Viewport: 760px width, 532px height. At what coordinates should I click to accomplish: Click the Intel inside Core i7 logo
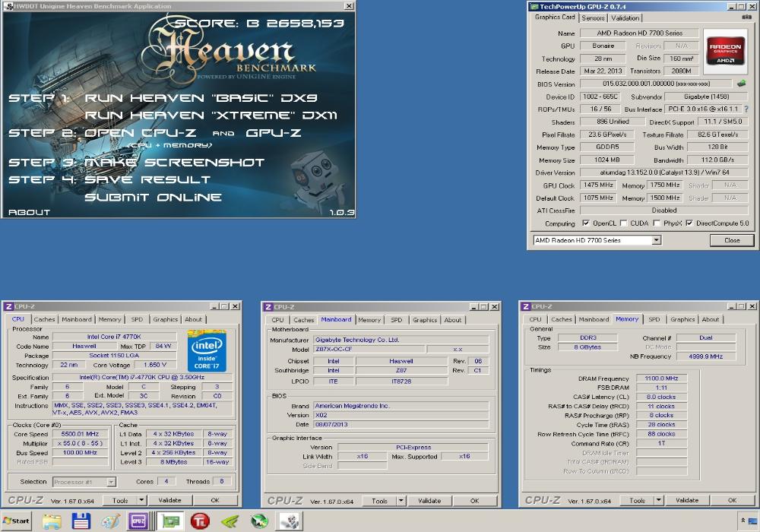pos(207,351)
